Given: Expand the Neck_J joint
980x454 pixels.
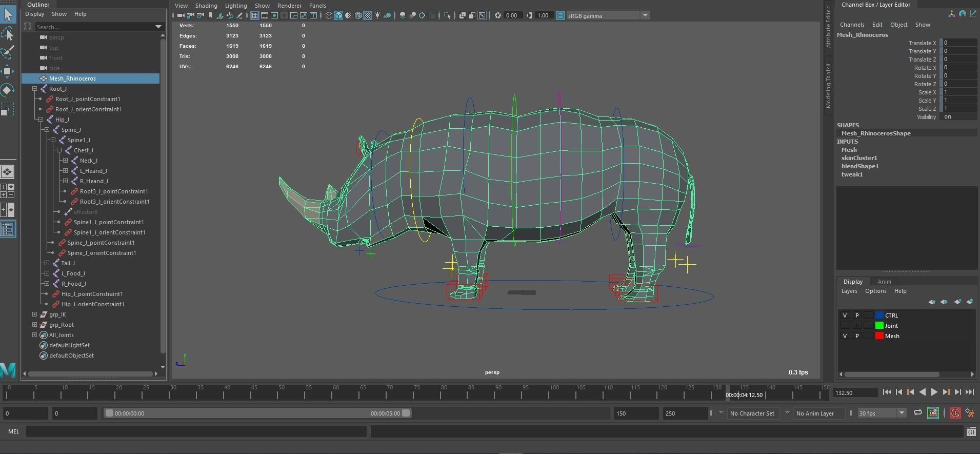Looking at the screenshot, I should pos(66,161).
